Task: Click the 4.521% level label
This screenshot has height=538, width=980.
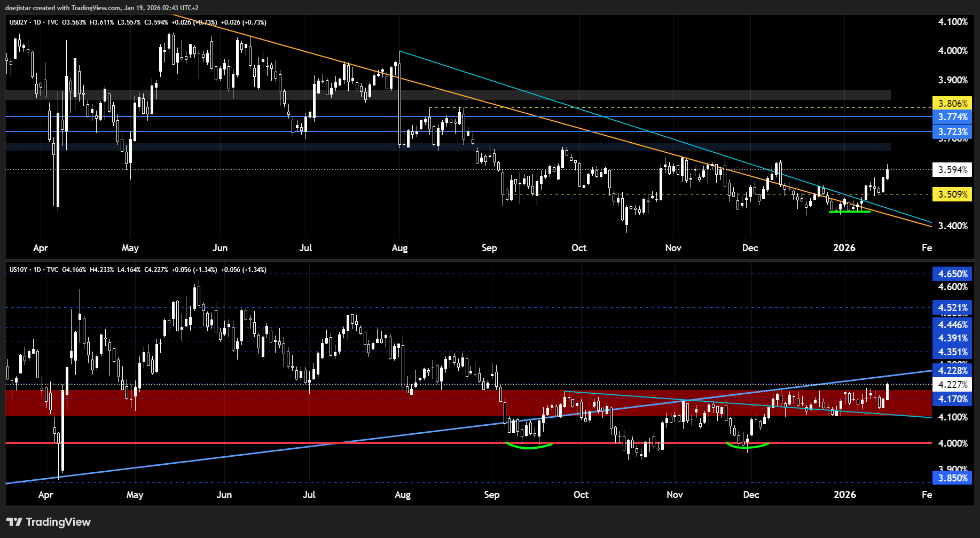Action: pyautogui.click(x=952, y=308)
